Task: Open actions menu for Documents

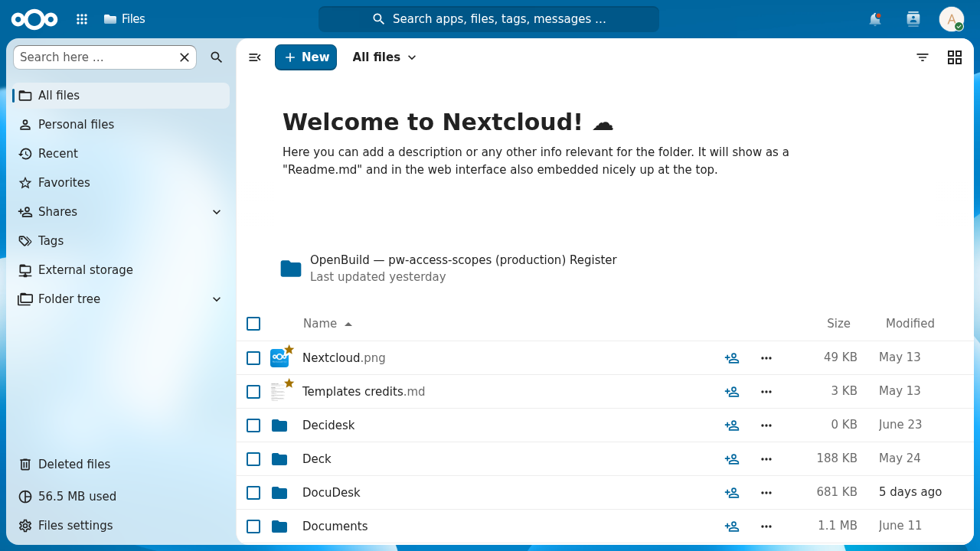Action: [x=766, y=527]
